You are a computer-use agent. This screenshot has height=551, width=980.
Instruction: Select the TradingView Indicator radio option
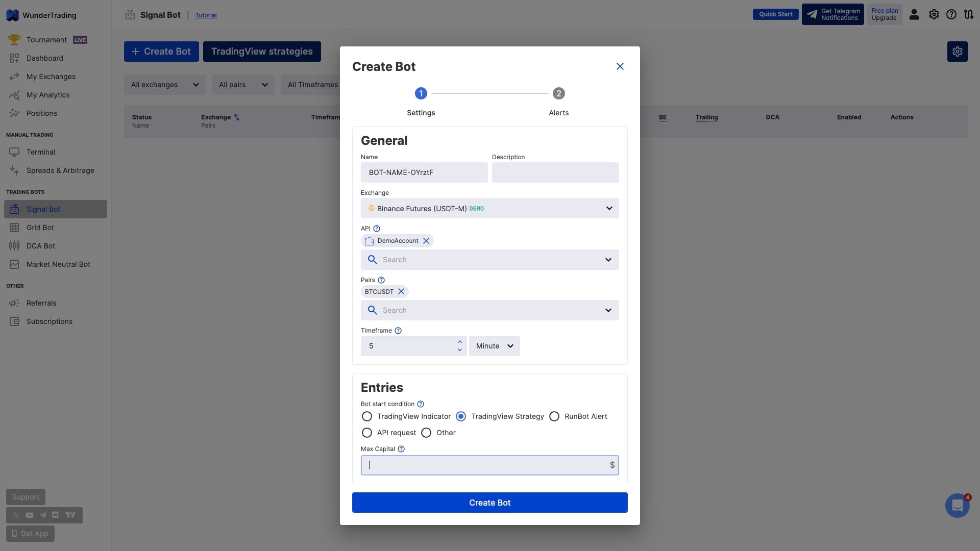pyautogui.click(x=367, y=416)
